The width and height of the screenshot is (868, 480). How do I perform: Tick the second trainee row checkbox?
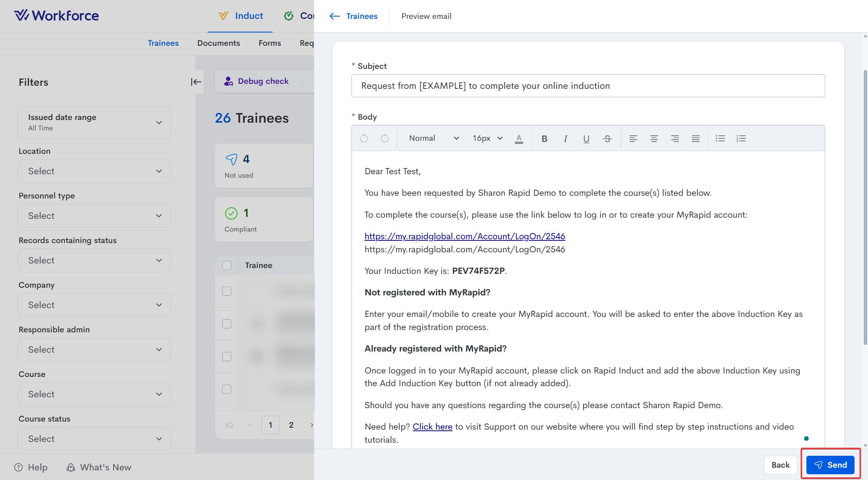(227, 324)
